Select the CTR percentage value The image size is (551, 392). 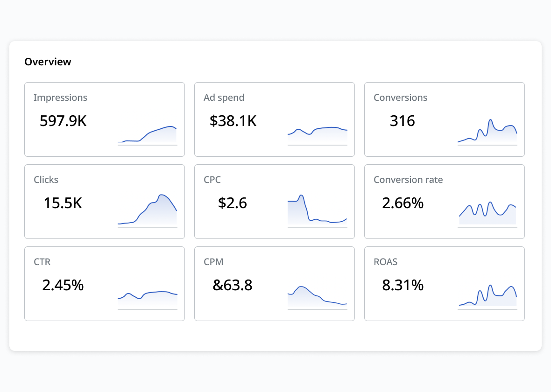click(63, 285)
